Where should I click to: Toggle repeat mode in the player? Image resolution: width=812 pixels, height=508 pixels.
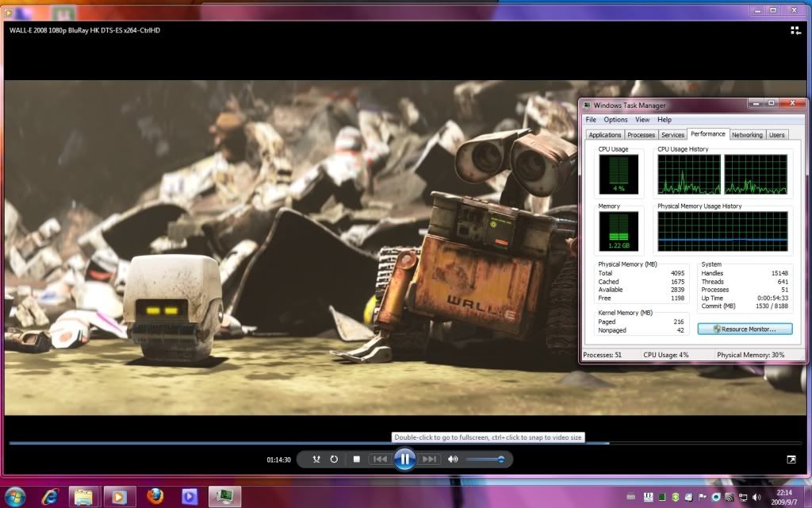tap(334, 459)
